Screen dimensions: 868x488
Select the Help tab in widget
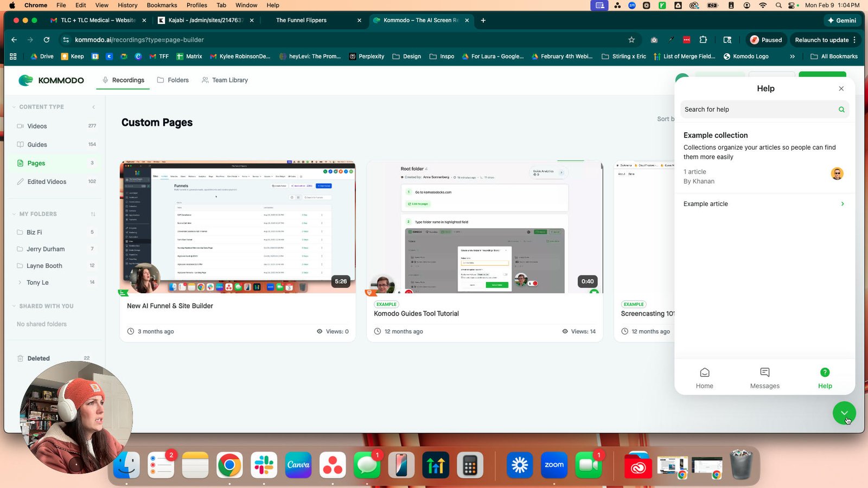point(825,378)
